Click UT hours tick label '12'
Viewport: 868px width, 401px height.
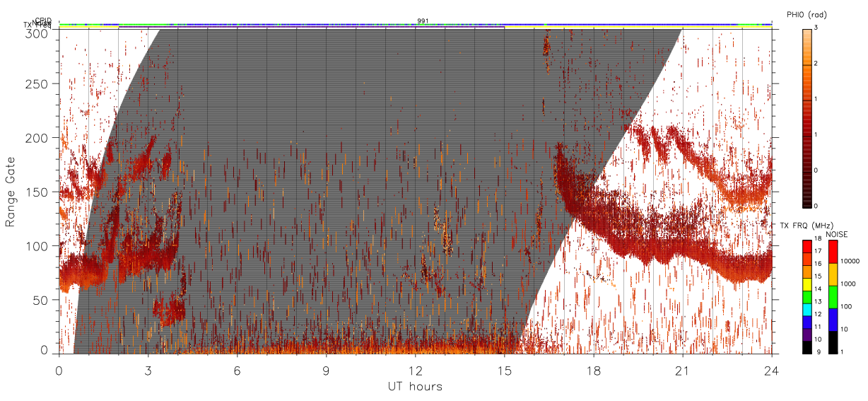(x=416, y=370)
